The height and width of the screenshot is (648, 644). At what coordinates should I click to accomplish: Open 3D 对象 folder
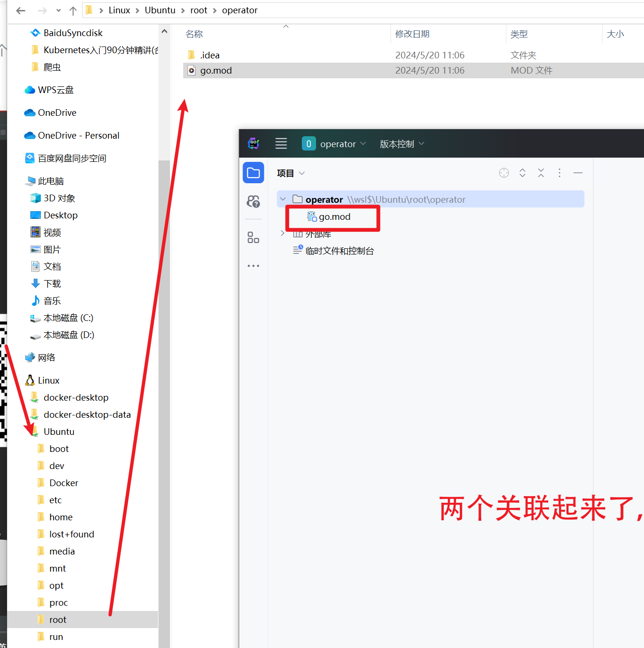pyautogui.click(x=53, y=198)
